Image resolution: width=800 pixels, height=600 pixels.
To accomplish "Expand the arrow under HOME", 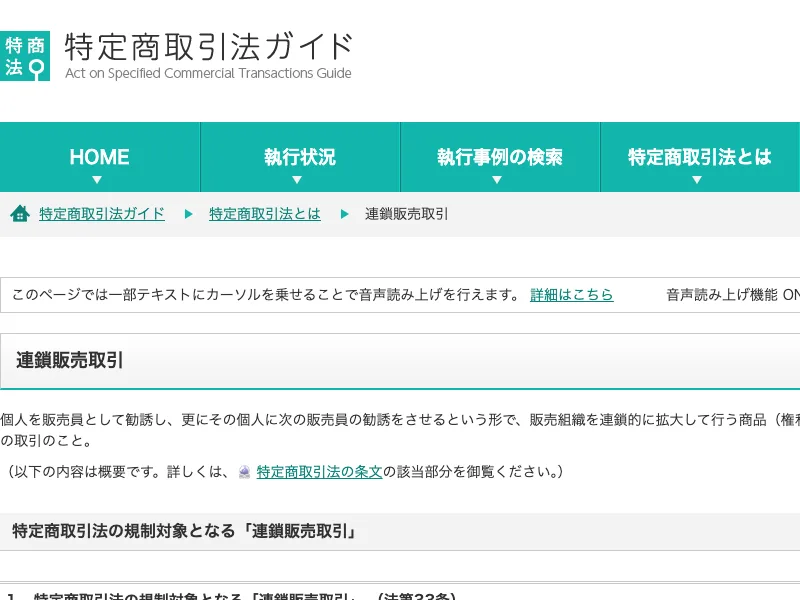I will coord(97,180).
